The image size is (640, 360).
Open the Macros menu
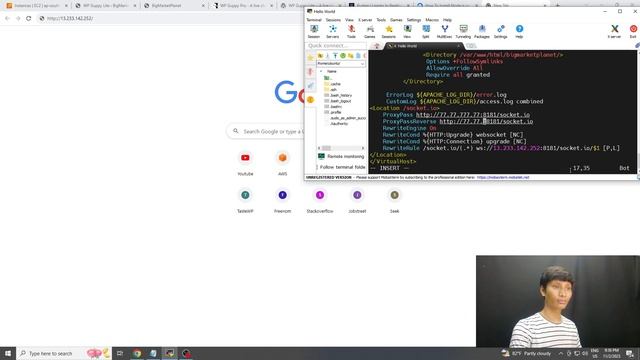coord(432,20)
